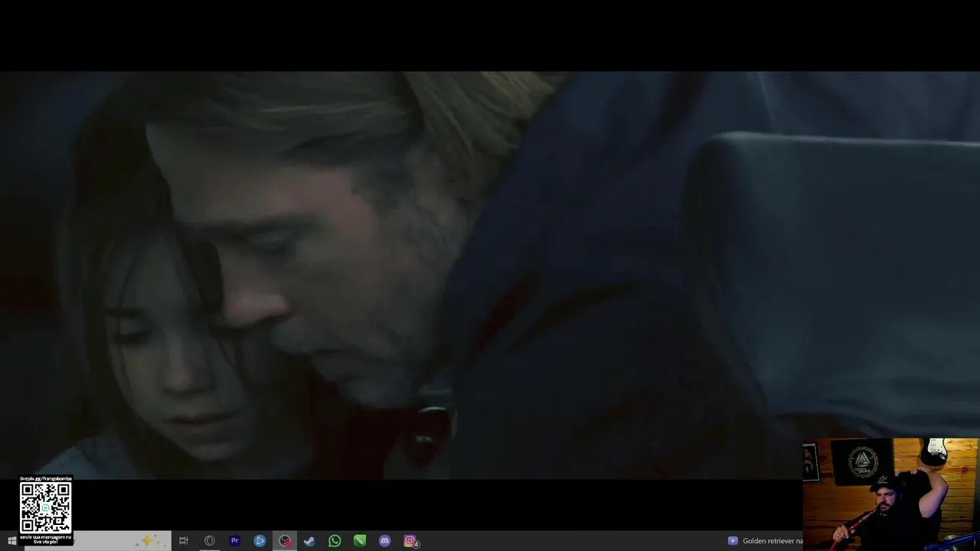Launch Adobe Premiere Pro from taskbar
This screenshot has width=980, height=551.
235,541
